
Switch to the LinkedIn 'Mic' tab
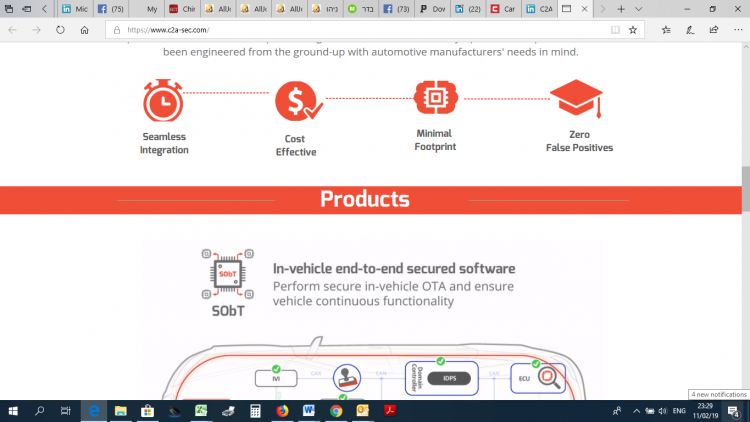75,9
